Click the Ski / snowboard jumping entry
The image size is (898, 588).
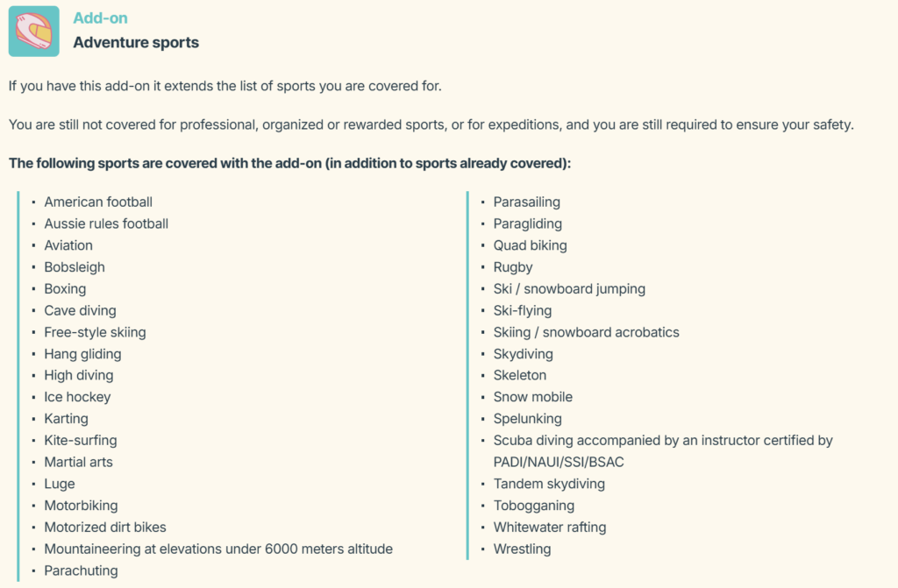click(569, 289)
